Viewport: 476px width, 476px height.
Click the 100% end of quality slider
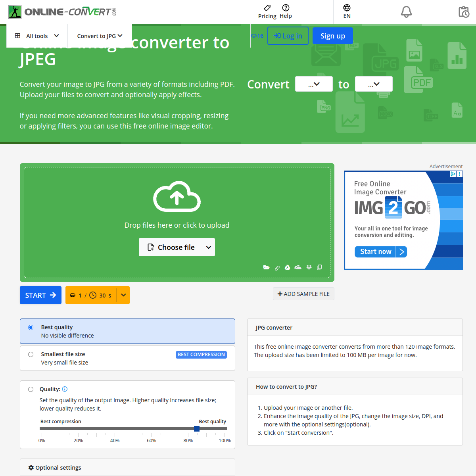(225, 440)
